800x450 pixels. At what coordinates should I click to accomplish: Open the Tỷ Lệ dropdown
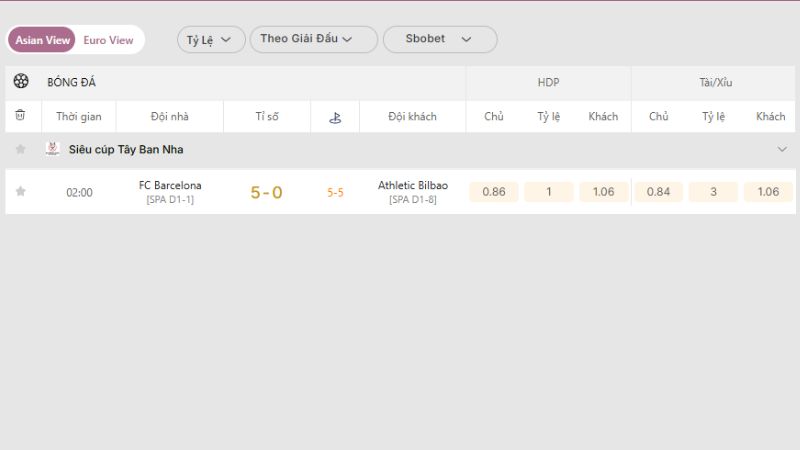[211, 39]
